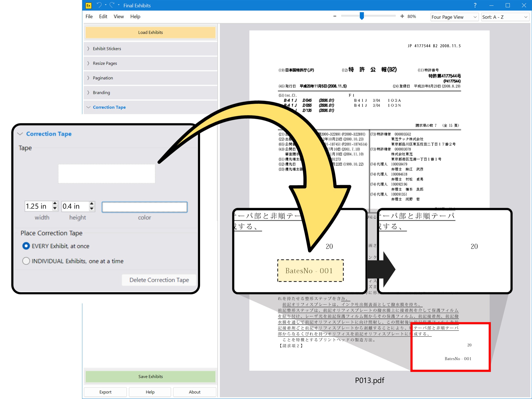Click the About button
This screenshot has width=532, height=399.
click(x=195, y=392)
